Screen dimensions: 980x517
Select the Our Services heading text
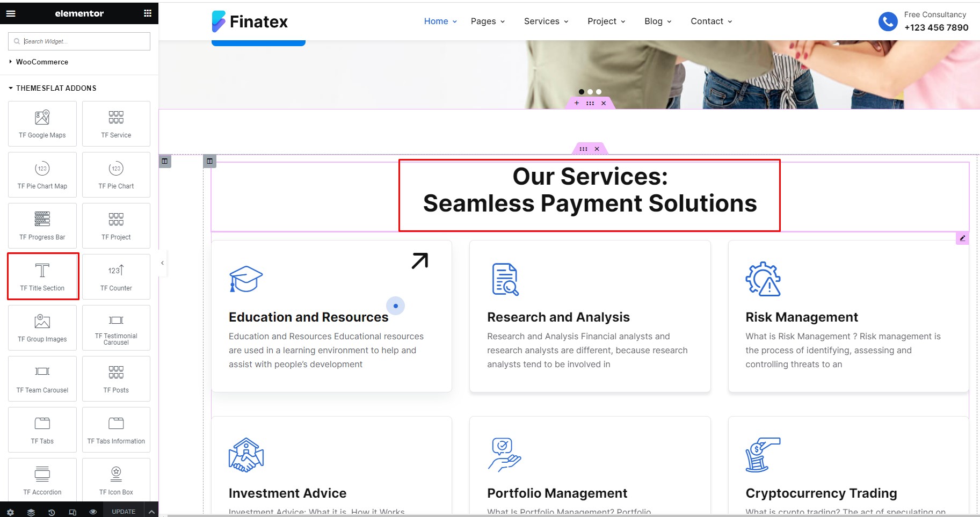pos(590,190)
